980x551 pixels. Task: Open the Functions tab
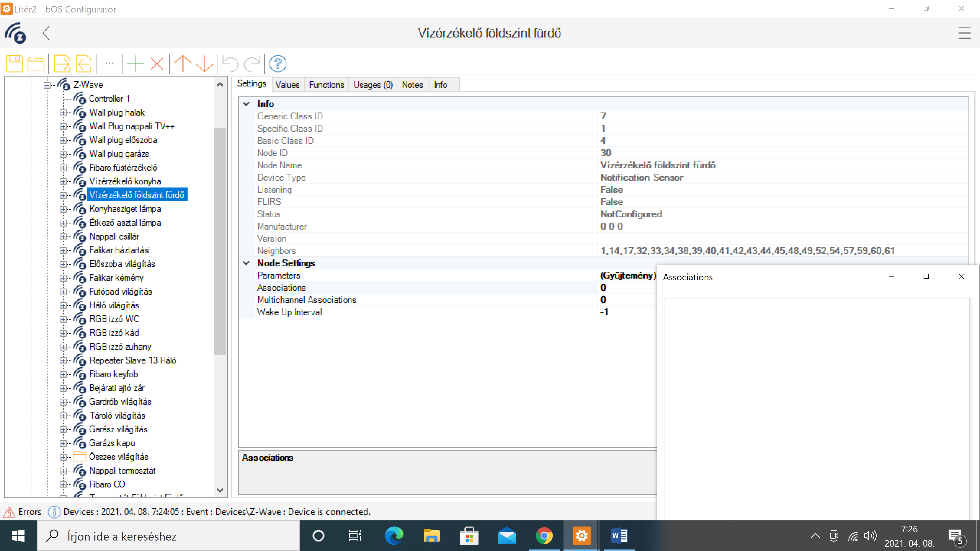[326, 85]
